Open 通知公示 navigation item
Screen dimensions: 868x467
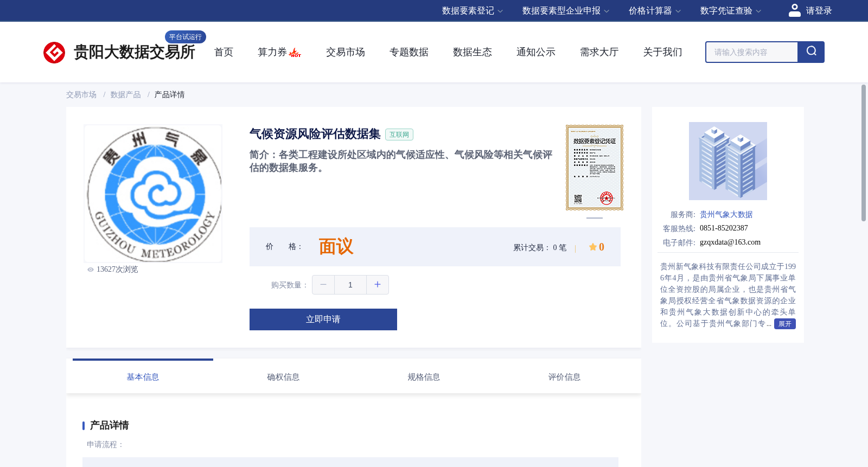pos(536,52)
